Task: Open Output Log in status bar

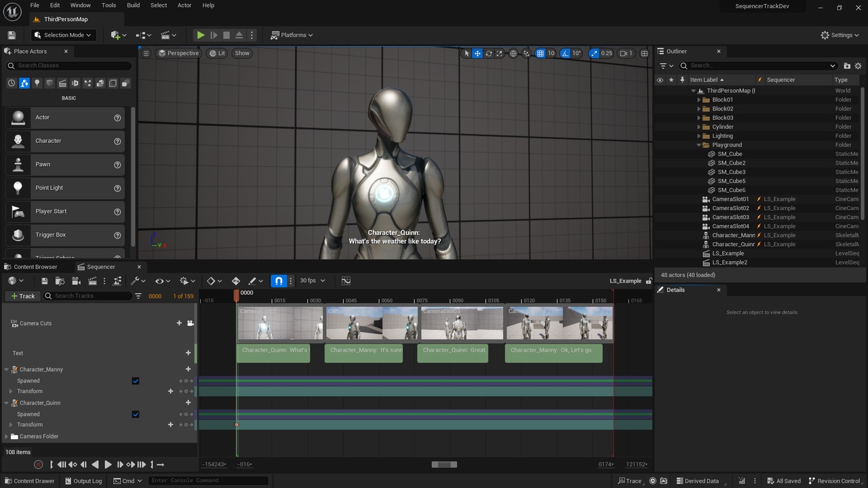Action: pos(83,481)
